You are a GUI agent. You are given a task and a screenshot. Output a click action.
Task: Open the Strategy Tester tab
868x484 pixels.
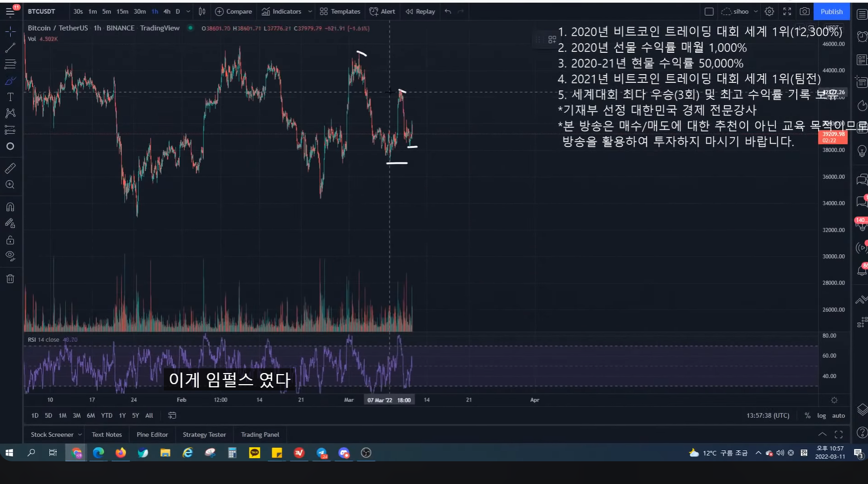click(204, 435)
